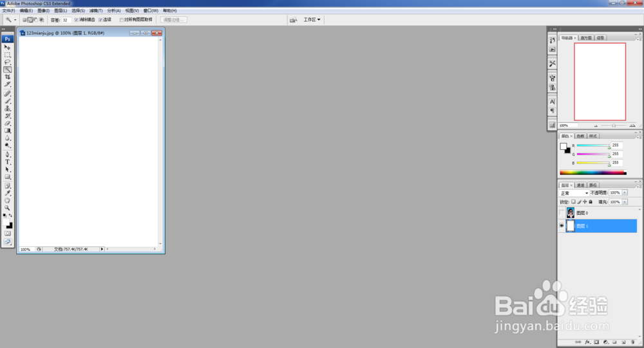The image size is (644, 348).
Task: Open document status bar info arrow
Action: [102, 249]
